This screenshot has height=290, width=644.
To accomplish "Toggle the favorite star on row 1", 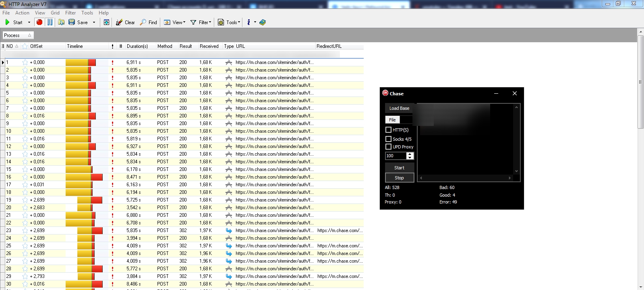I will pos(25,62).
